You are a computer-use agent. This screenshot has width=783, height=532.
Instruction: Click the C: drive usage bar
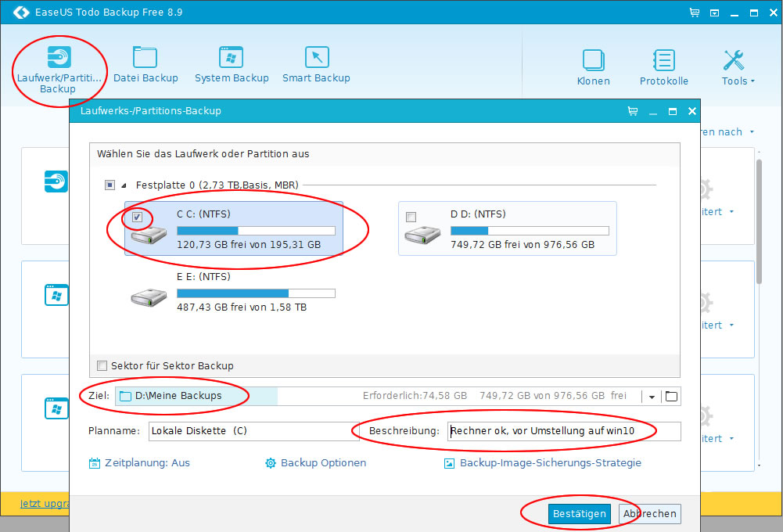point(256,231)
